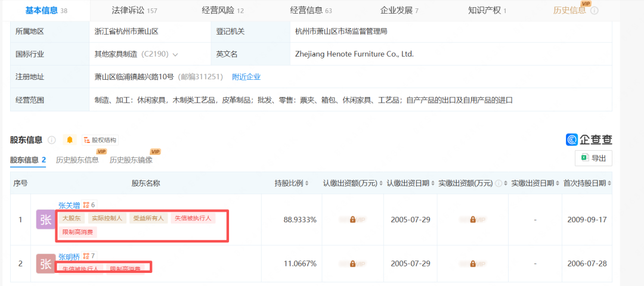This screenshot has height=286, width=644.
Task: Open the 历史信息 VIP tab
Action: [570, 11]
